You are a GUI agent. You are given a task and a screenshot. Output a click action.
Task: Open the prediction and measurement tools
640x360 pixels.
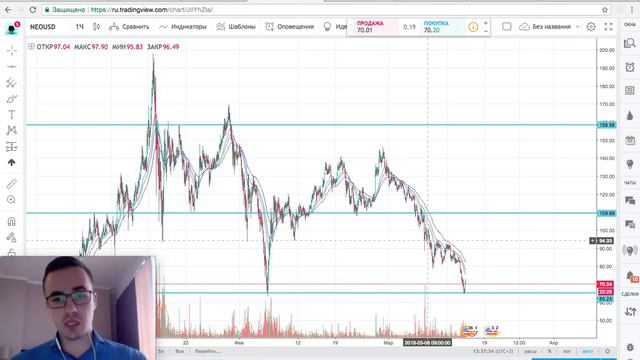point(11,147)
